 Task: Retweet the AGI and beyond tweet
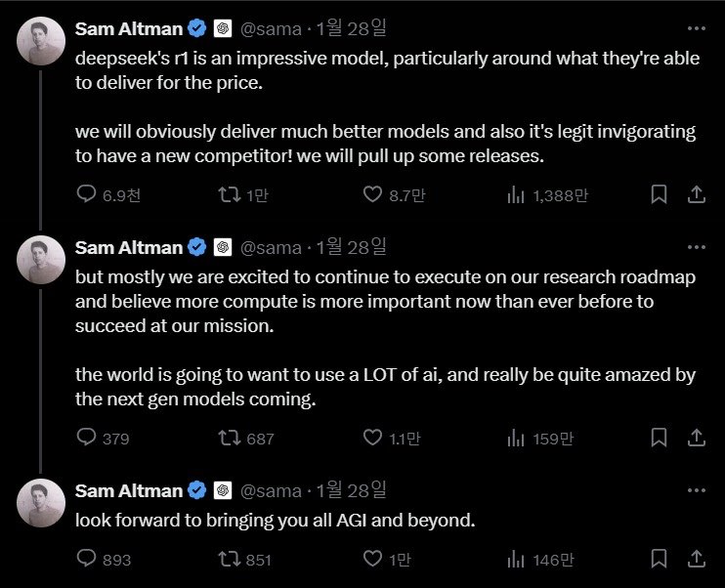click(x=228, y=560)
